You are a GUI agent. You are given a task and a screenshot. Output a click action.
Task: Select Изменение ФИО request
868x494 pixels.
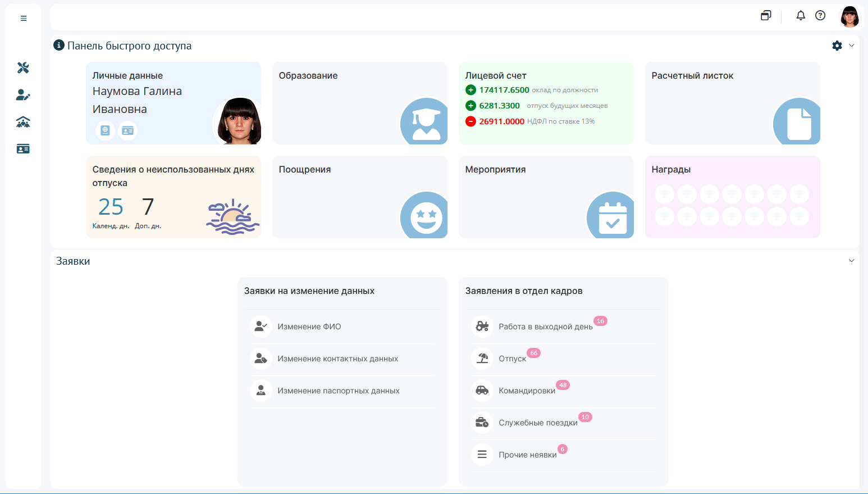point(309,327)
